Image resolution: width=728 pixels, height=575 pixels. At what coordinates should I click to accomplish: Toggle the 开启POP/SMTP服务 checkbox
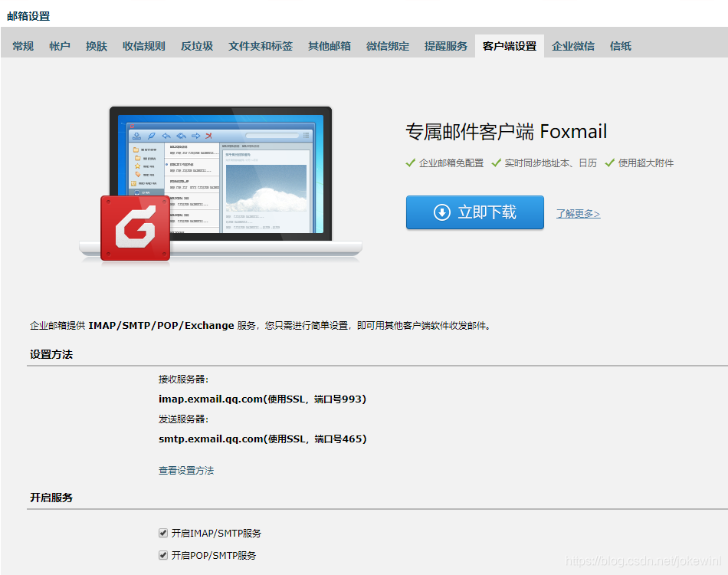(x=163, y=555)
